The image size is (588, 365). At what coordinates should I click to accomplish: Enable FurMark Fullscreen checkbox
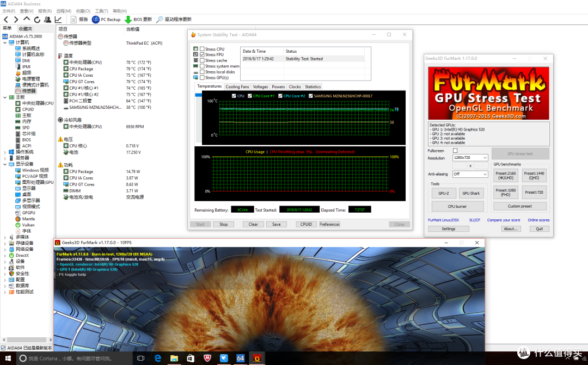tap(455, 151)
